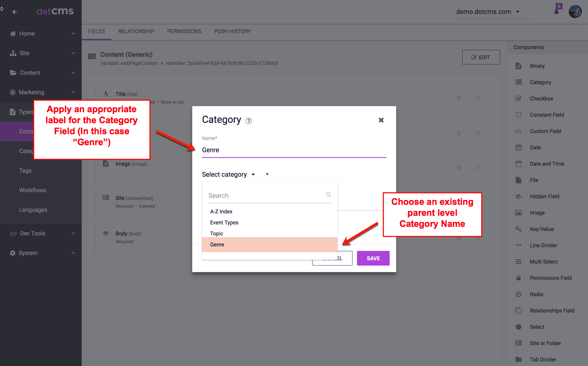Click the Date and Time calendar icon
The width and height of the screenshot is (588, 366).
click(519, 164)
